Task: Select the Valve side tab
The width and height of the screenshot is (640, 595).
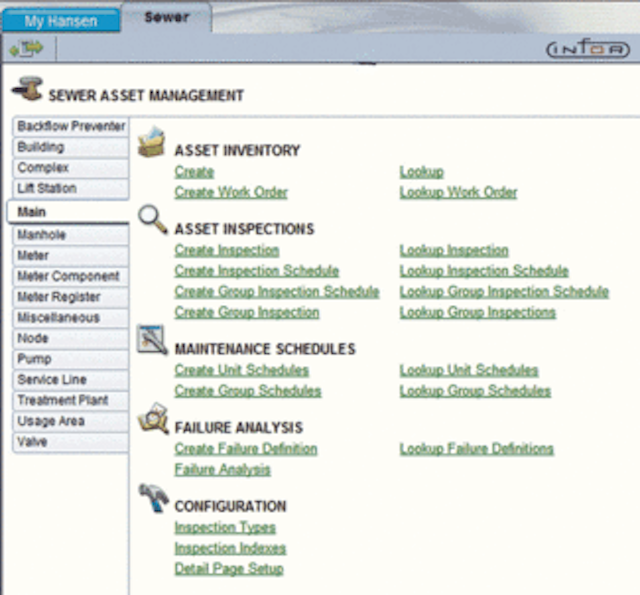Action: tap(71, 442)
